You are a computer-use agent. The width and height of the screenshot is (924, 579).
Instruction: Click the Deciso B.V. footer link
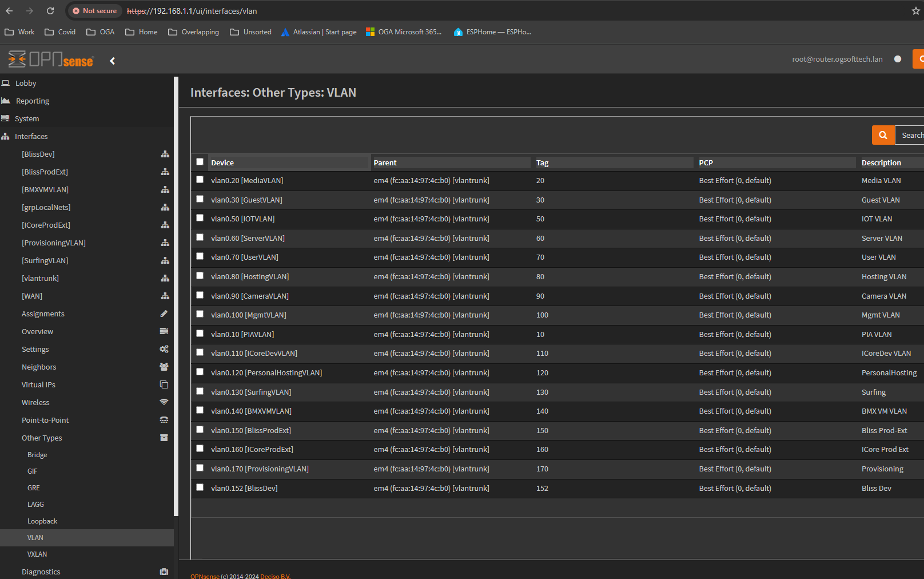276,576
